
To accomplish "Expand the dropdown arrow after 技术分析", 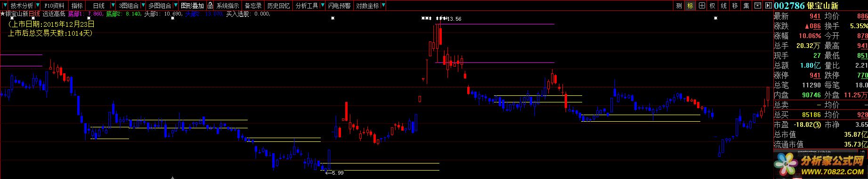I will click(x=38, y=6).
